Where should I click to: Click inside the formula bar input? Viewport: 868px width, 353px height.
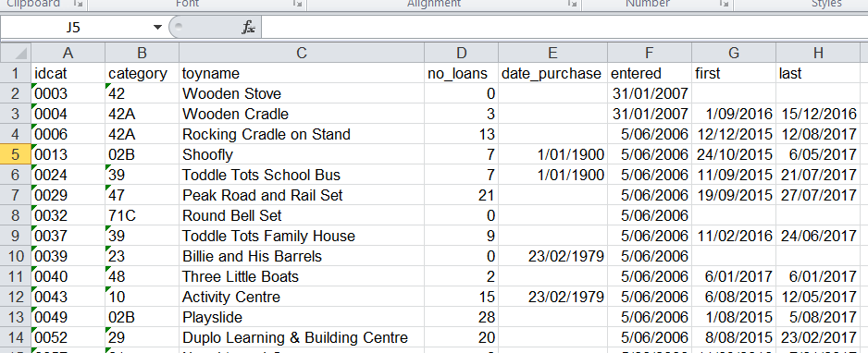coord(564,27)
